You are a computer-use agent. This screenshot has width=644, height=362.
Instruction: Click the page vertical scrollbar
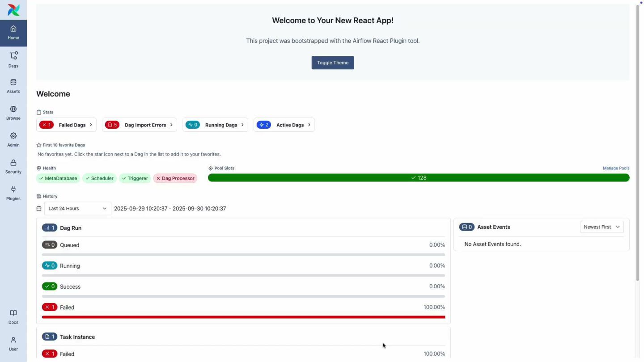(x=638, y=143)
